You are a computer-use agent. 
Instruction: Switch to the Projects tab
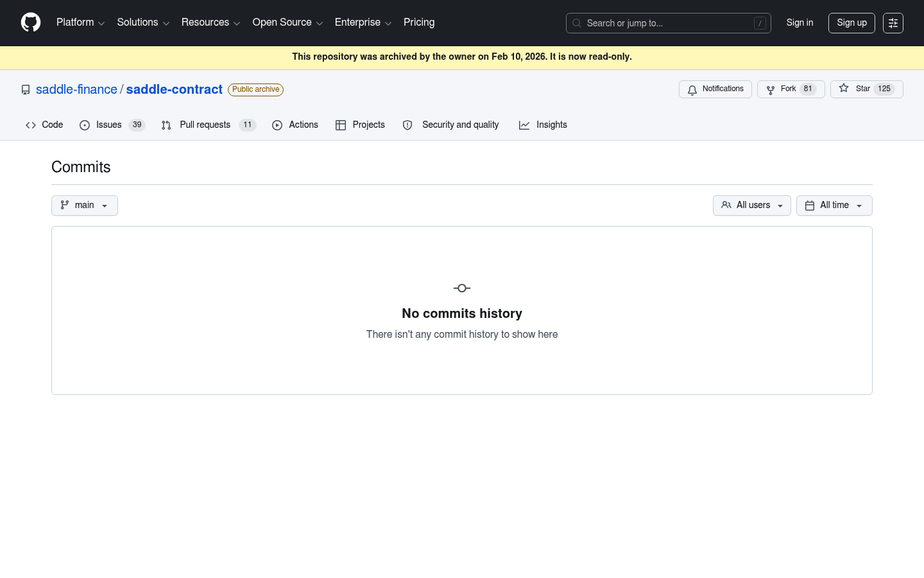coord(360,125)
